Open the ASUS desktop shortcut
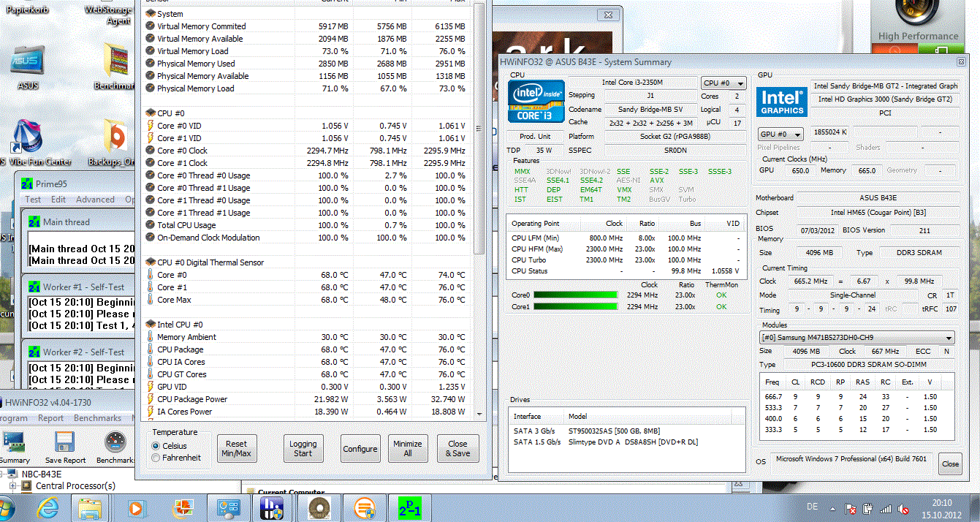980x522 pixels. 27,66
